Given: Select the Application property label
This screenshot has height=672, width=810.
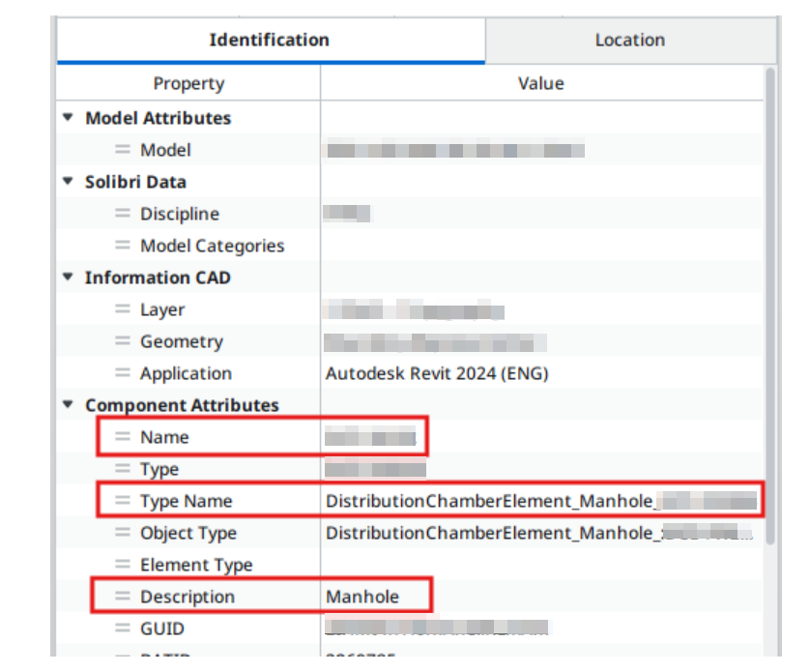Looking at the screenshot, I should click(x=186, y=374).
